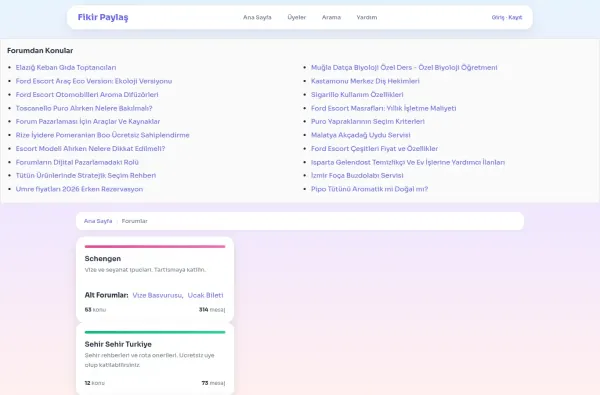The height and width of the screenshot is (395, 600).
Task: Open Rize İyidere Pomeranian Boo topic
Action: click(x=103, y=135)
